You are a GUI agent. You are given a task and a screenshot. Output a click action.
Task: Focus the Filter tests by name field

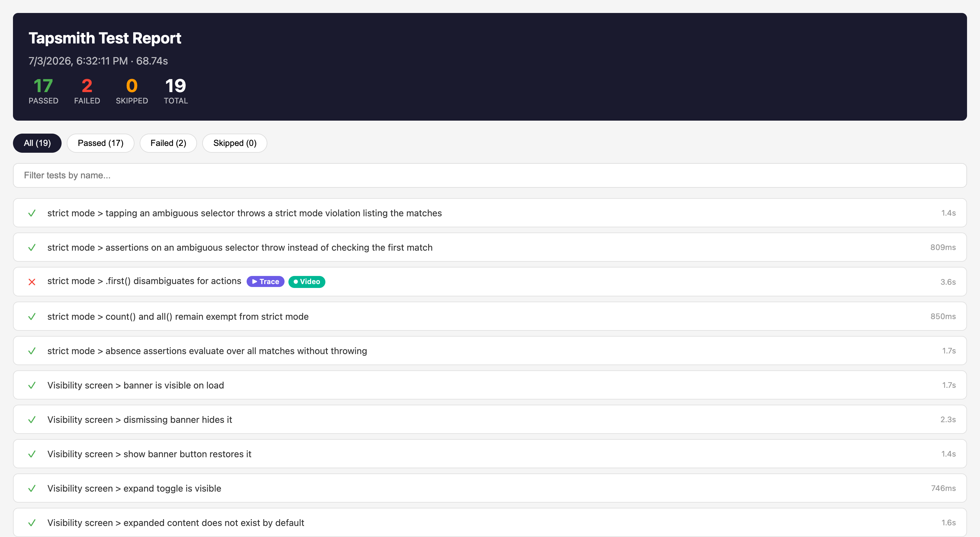click(490, 175)
